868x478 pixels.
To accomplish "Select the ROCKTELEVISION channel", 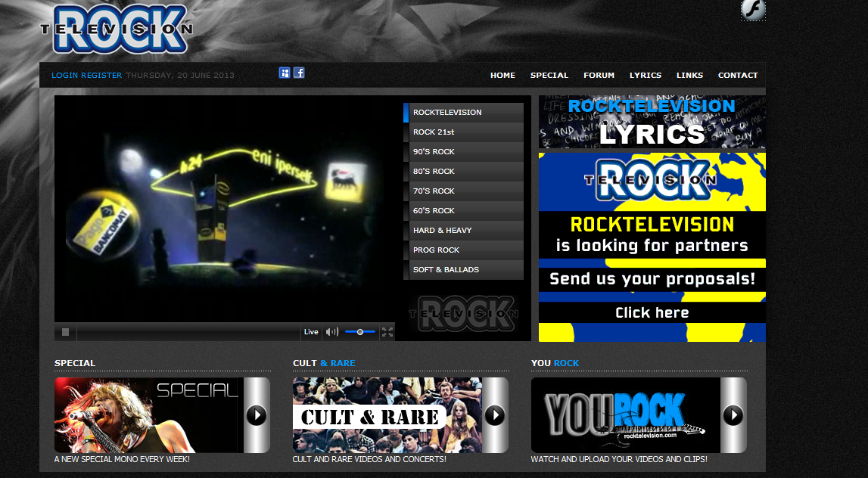I will 463,112.
